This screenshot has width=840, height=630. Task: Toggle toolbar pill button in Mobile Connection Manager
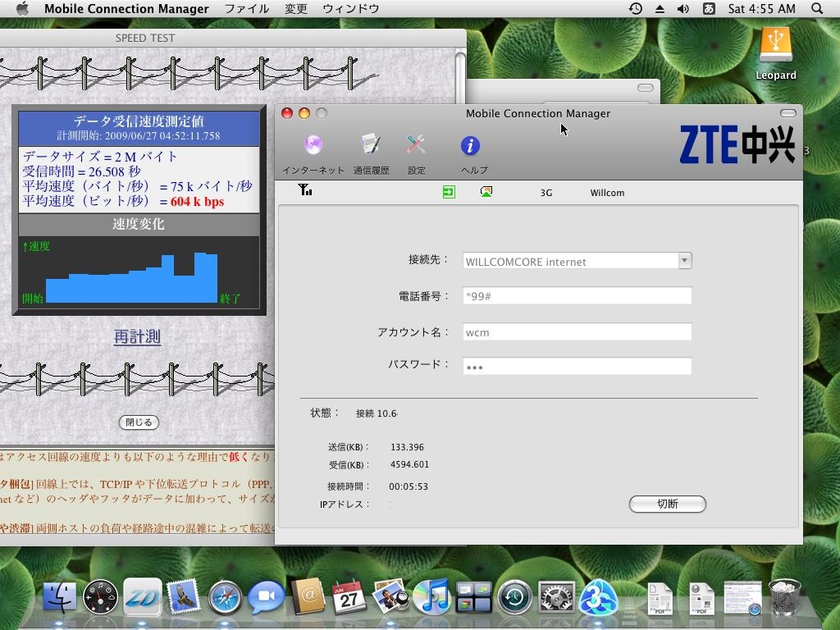click(788, 113)
